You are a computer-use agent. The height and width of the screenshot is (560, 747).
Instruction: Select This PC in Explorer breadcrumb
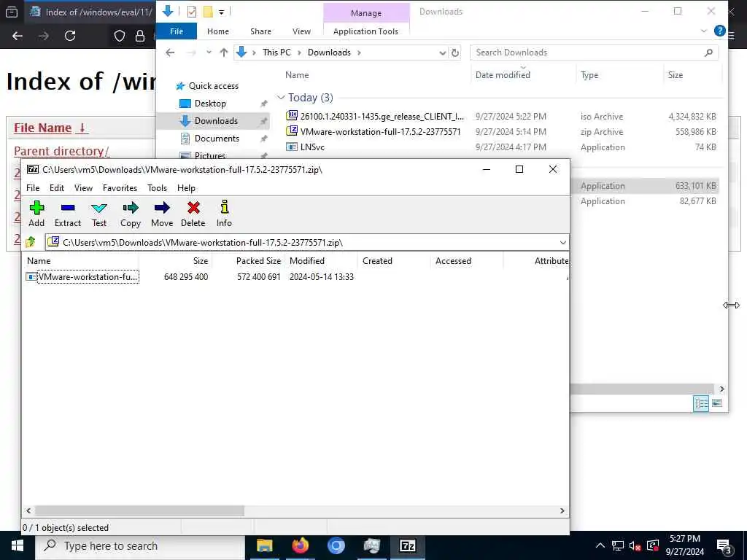(276, 52)
